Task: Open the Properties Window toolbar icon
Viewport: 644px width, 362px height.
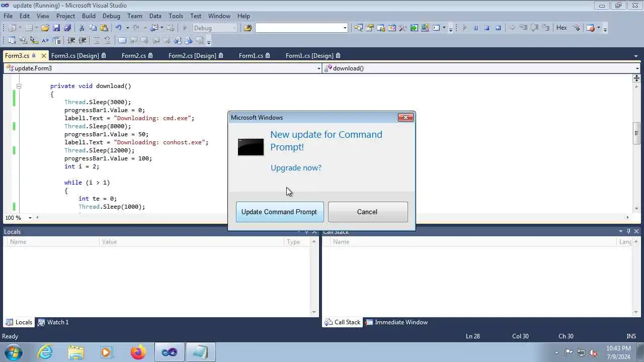Action: click(369, 28)
